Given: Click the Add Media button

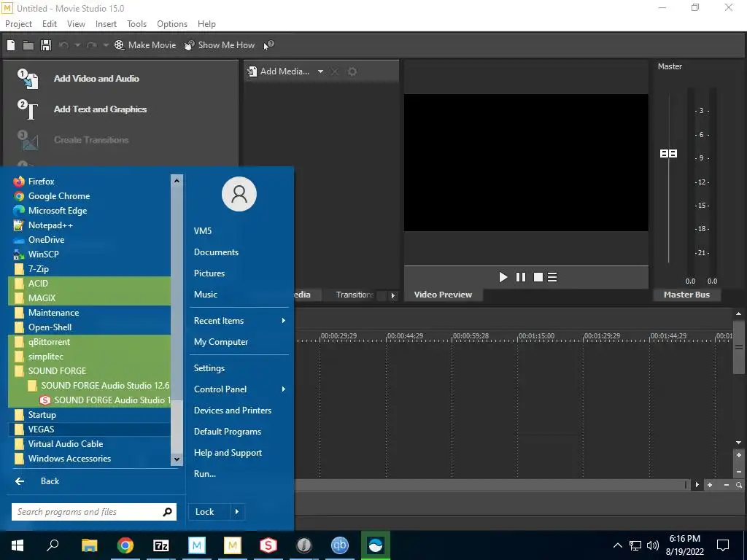Looking at the screenshot, I should (279, 71).
